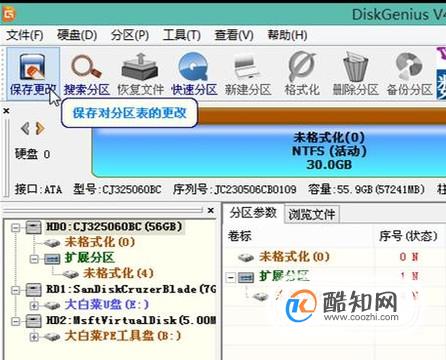Close the disk map pane with X

pyautogui.click(x=6, y=111)
